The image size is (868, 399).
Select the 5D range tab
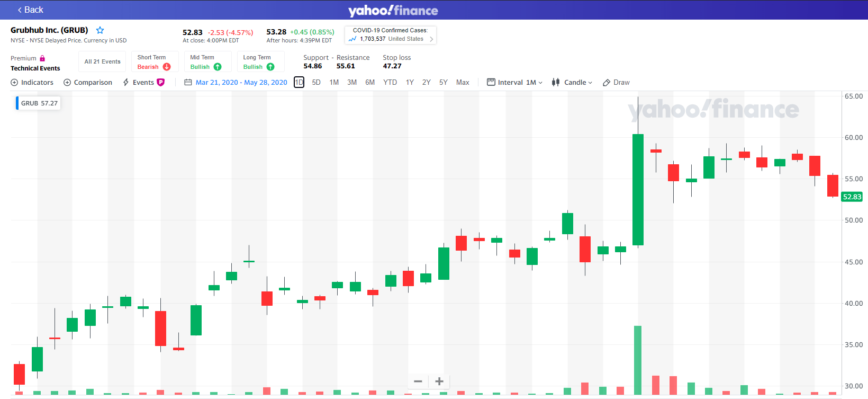(x=316, y=82)
